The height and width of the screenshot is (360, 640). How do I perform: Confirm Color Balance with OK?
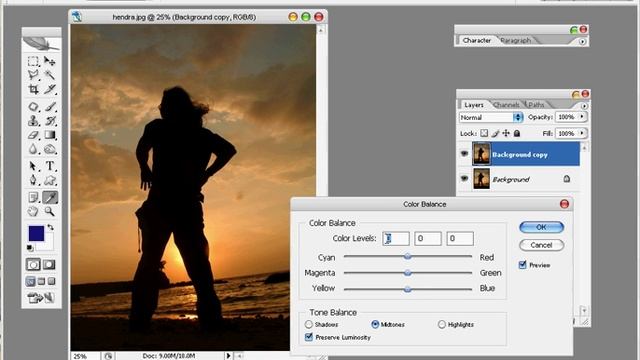click(x=542, y=227)
